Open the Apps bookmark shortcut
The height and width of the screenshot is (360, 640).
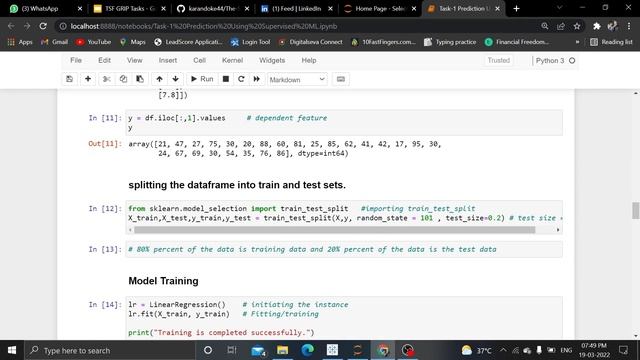point(20,42)
